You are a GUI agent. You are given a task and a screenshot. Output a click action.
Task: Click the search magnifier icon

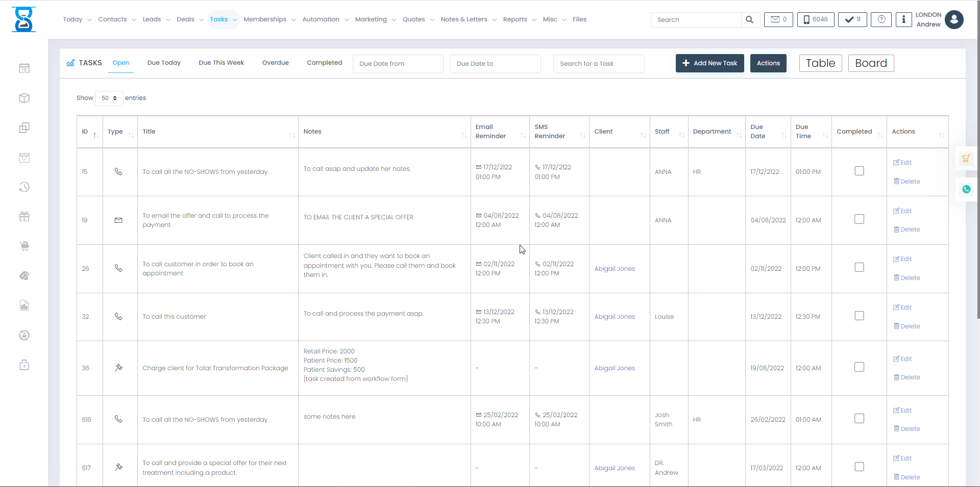pos(749,19)
